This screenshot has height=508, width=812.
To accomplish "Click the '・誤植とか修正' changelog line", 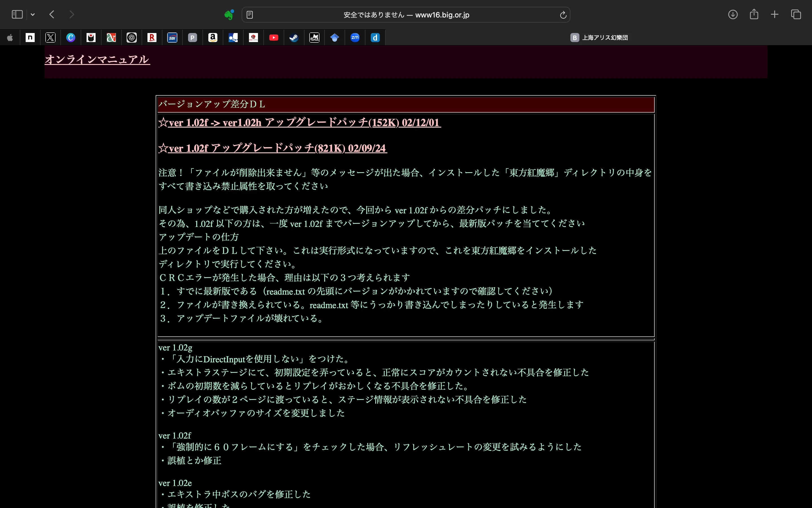I will click(x=190, y=460).
